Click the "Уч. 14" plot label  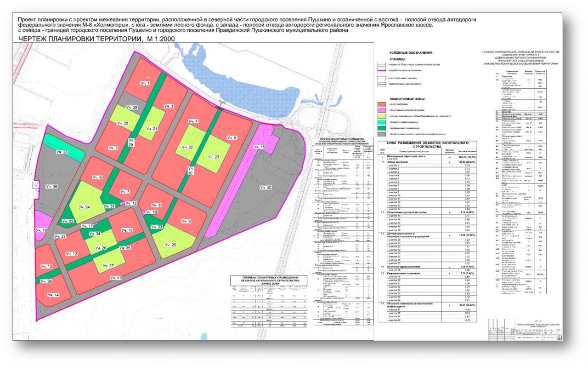(x=54, y=295)
